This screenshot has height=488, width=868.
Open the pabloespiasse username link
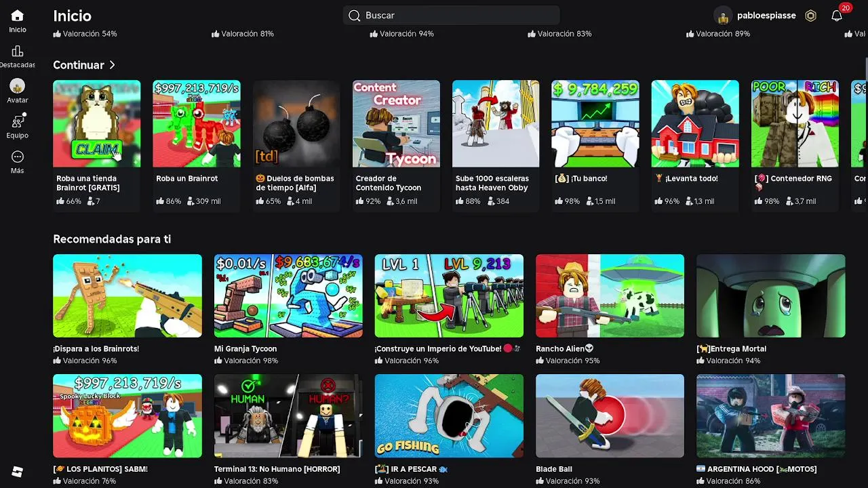point(766,16)
